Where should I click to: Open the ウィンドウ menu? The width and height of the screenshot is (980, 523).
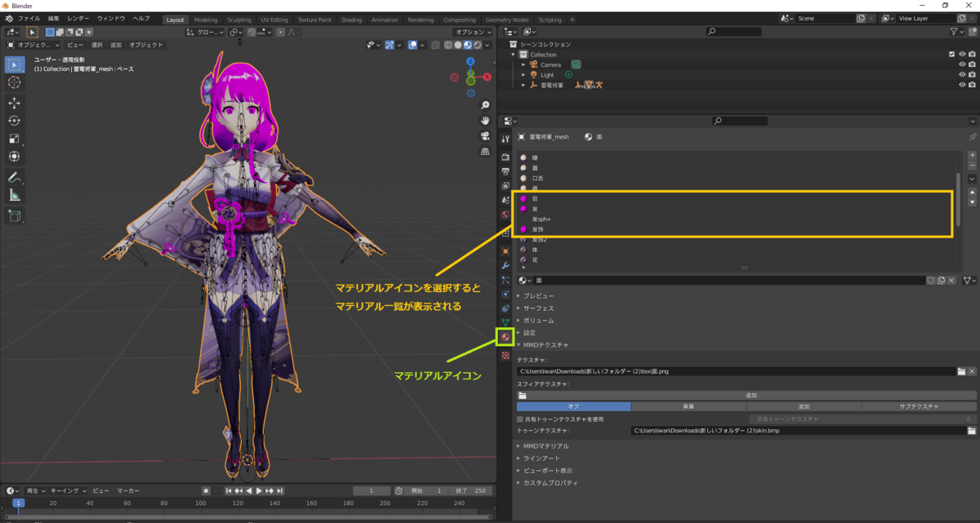tap(111, 18)
